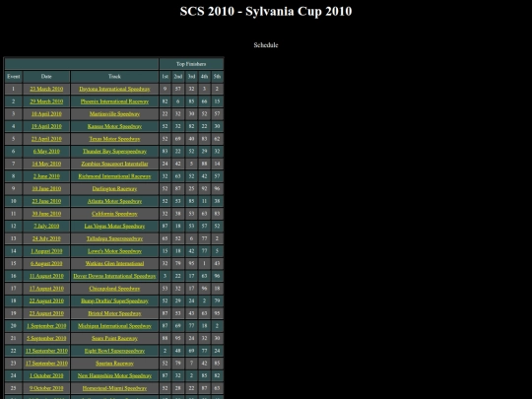Open the 1 August 2010 date link
The height and width of the screenshot is (399, 532).
click(46, 251)
